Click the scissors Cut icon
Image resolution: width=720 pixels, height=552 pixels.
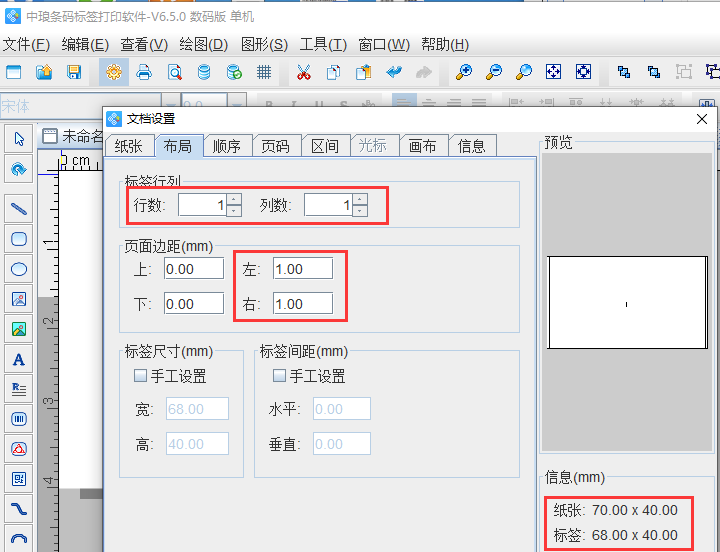click(x=304, y=72)
